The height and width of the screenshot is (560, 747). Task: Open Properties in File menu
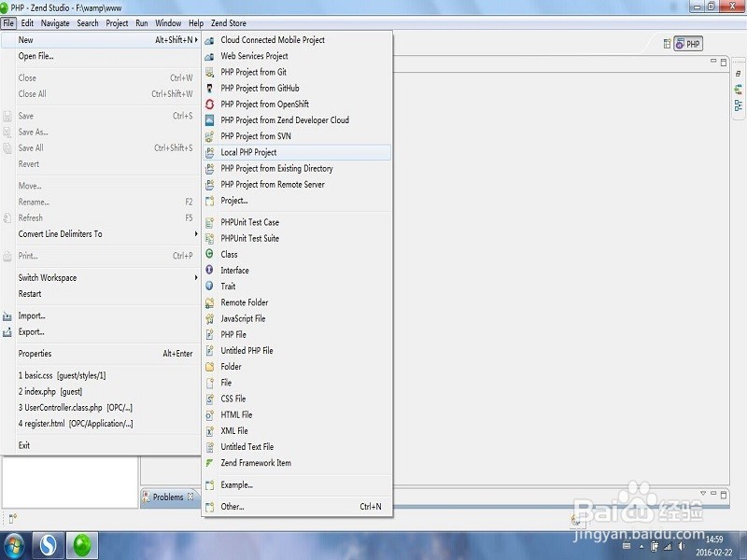[101, 354]
